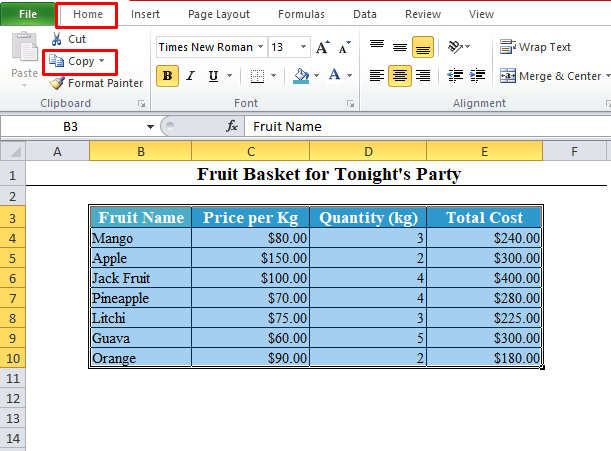611x451 pixels.
Task: Open the Name Box dropdown arrow
Action: pos(150,127)
